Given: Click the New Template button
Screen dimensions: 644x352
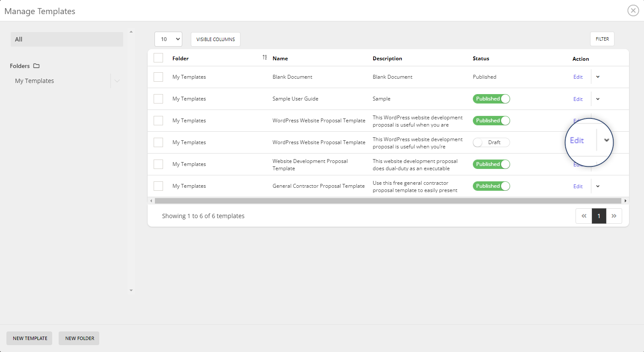Looking at the screenshot, I should coord(29,338).
